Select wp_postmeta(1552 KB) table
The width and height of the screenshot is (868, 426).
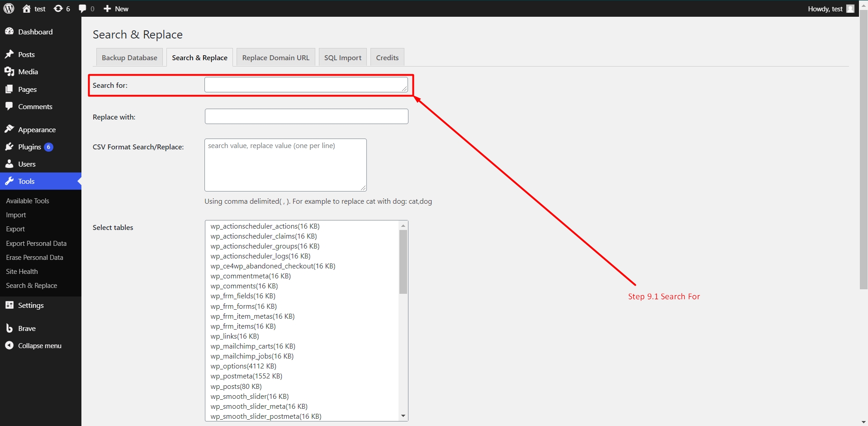pos(247,376)
